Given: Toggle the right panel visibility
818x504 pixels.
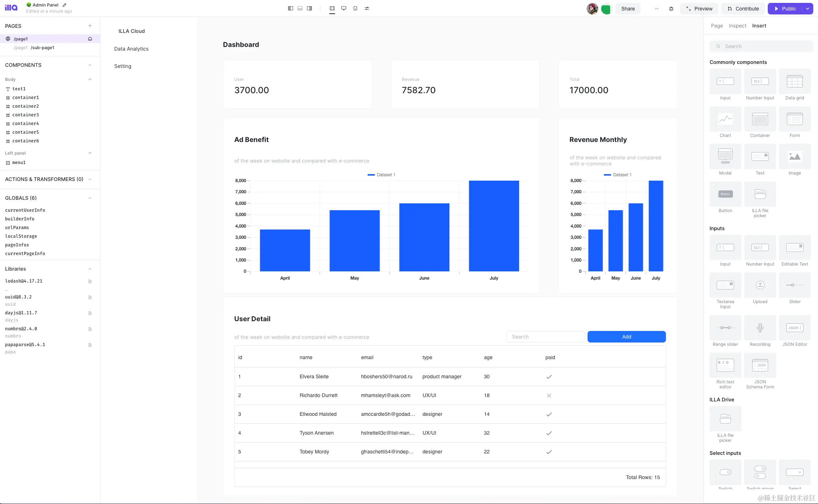Looking at the screenshot, I should point(309,8).
